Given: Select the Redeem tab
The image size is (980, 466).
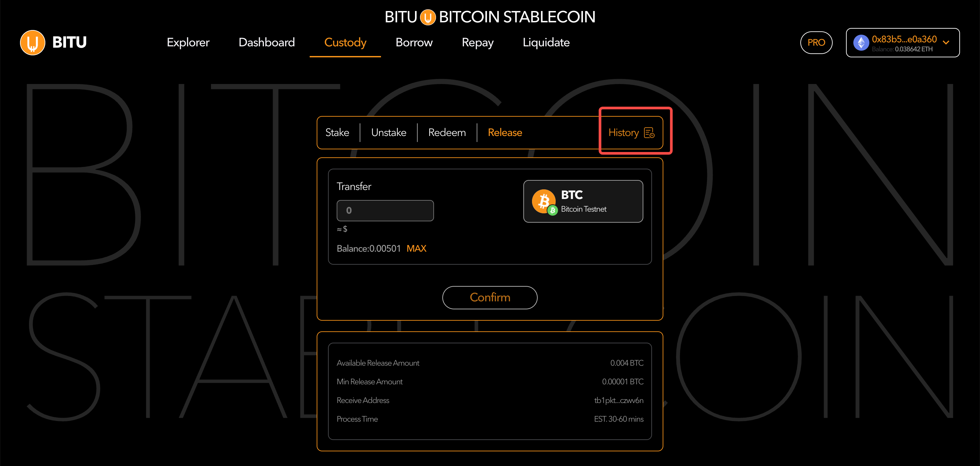Looking at the screenshot, I should click(447, 133).
